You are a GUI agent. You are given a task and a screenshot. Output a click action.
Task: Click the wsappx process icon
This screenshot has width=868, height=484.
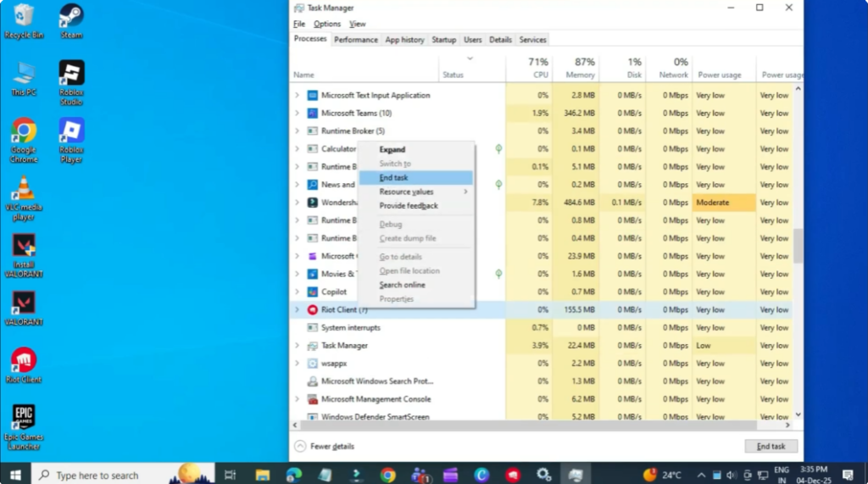312,364
